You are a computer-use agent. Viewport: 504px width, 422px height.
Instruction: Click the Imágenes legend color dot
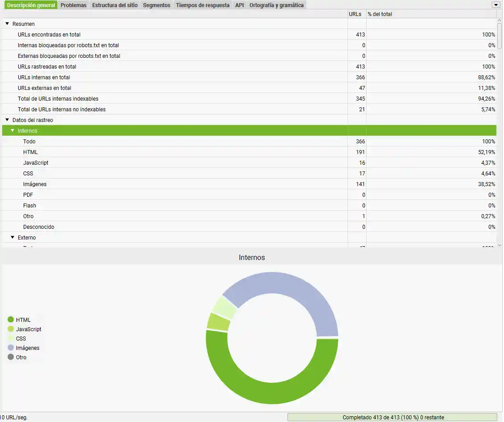click(11, 348)
